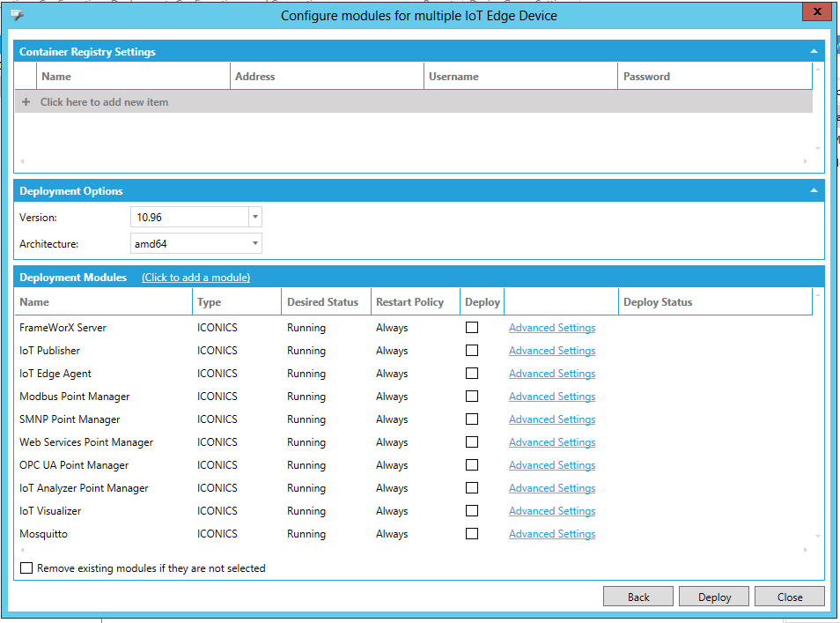Click the Deploy Status column header
This screenshot has width=840, height=623.
[716, 302]
